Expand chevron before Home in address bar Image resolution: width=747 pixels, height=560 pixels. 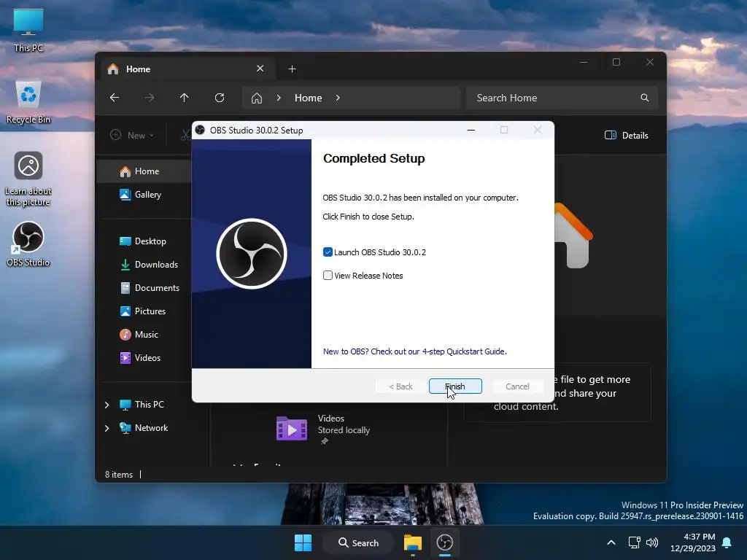[x=279, y=98]
